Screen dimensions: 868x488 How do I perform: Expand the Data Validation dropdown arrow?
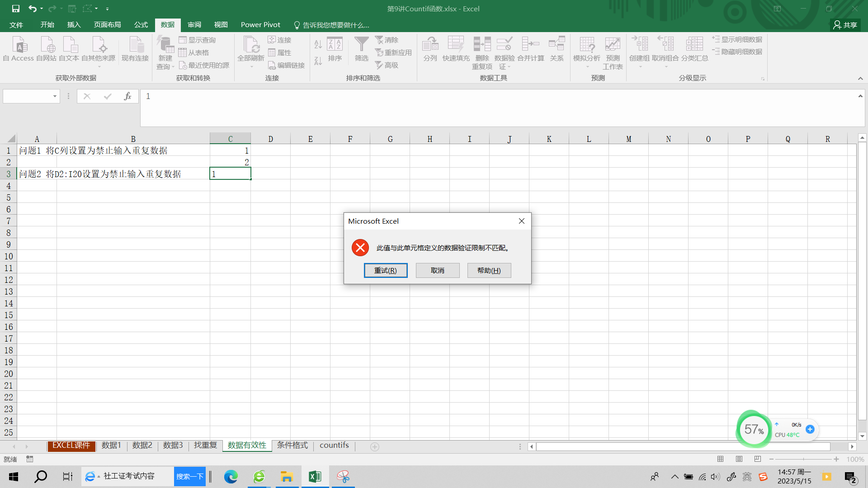pos(509,67)
